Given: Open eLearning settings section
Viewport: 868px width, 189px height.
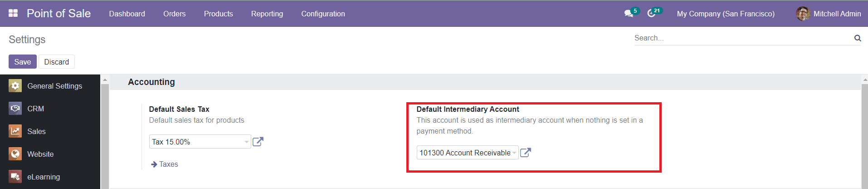Looking at the screenshot, I should 43,177.
